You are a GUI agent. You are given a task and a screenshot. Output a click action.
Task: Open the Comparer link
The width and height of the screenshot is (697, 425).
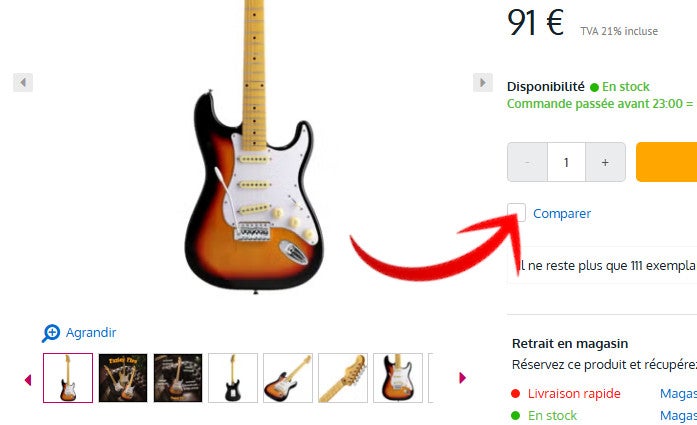[x=562, y=214]
